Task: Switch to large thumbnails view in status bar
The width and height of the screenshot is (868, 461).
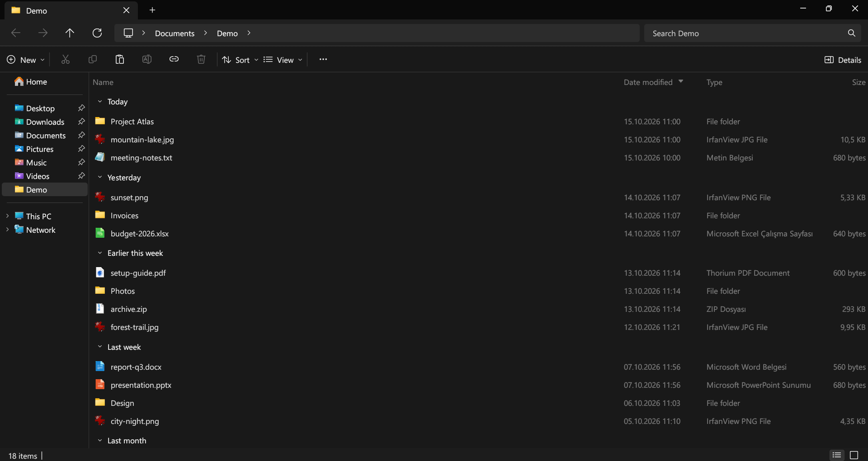Action: (854, 455)
